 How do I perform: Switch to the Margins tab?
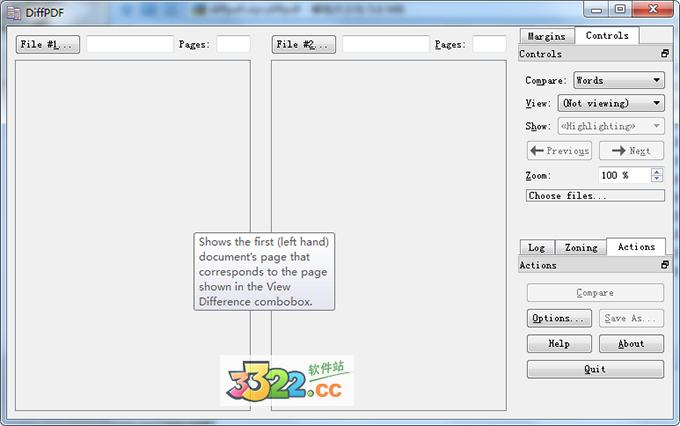pos(546,36)
